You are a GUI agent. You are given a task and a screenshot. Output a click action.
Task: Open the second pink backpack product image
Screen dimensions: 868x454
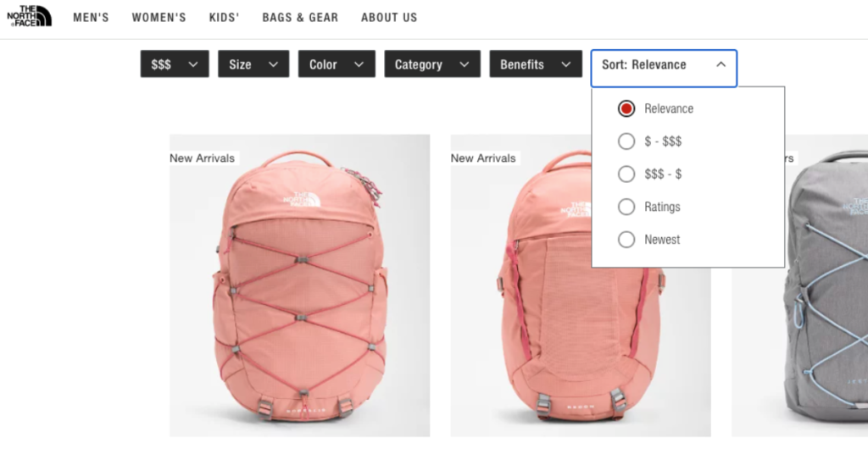pyautogui.click(x=580, y=285)
